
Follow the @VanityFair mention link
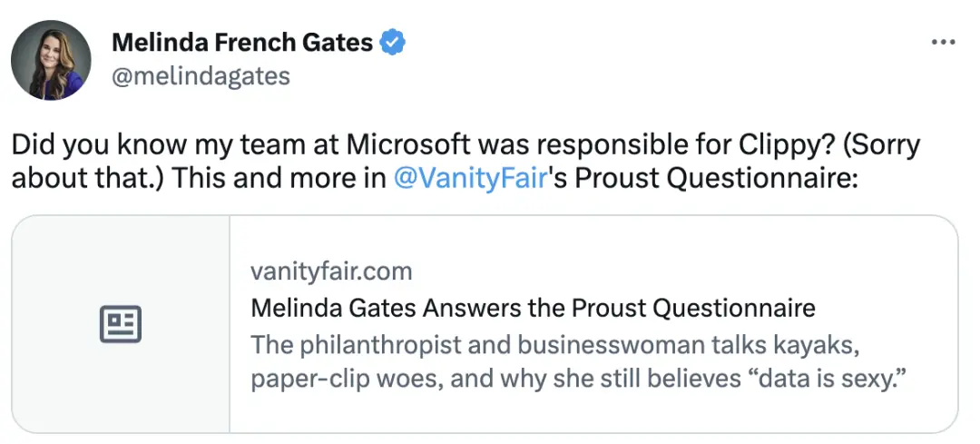pyautogui.click(x=471, y=178)
